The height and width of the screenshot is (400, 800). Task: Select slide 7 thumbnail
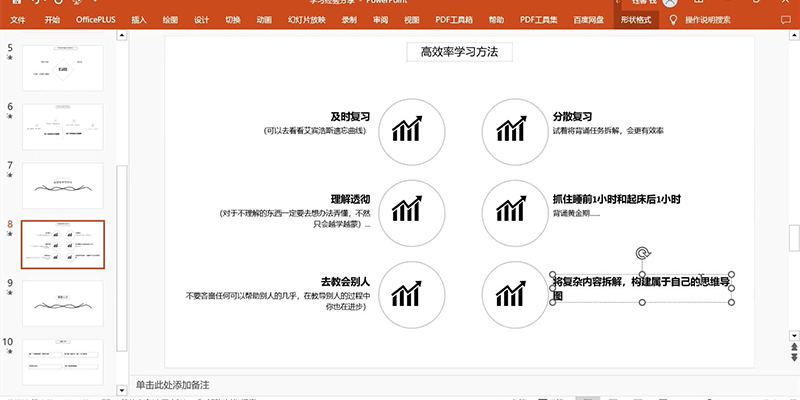pyautogui.click(x=62, y=183)
